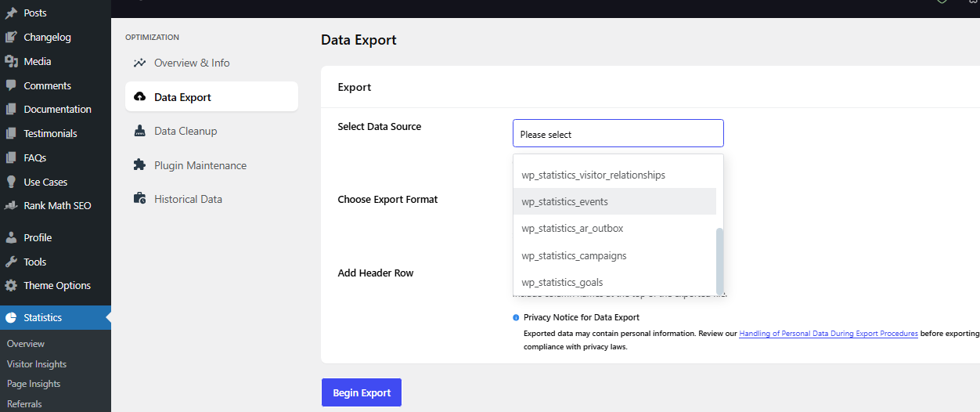Pick wp_statistics_visitor_relationships from the list
This screenshot has height=412, width=980.
pos(593,175)
